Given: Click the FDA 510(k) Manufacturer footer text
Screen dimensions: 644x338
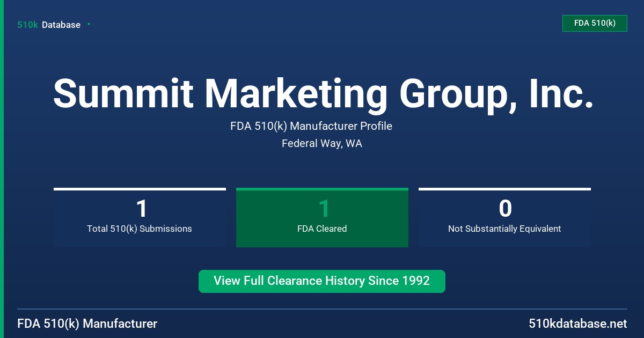Looking at the screenshot, I should (x=87, y=324).
